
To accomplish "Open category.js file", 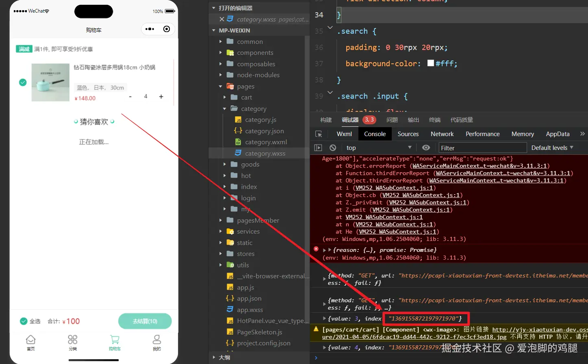I will click(x=260, y=120).
